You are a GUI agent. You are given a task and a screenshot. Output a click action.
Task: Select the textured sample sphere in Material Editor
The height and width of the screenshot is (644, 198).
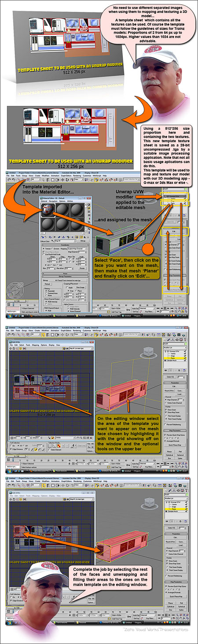pos(48,209)
